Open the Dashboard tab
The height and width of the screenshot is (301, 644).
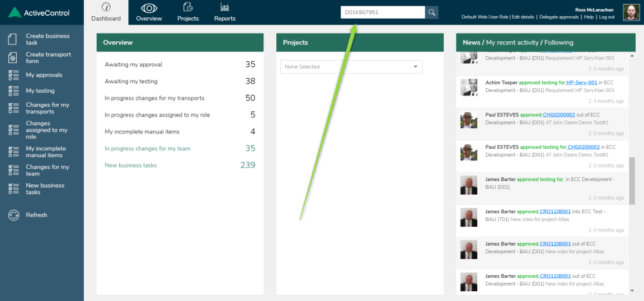click(x=106, y=12)
